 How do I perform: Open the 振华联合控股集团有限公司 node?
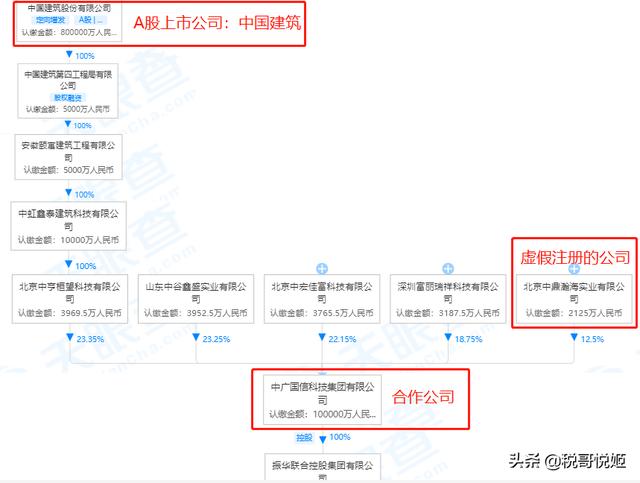tap(322, 467)
